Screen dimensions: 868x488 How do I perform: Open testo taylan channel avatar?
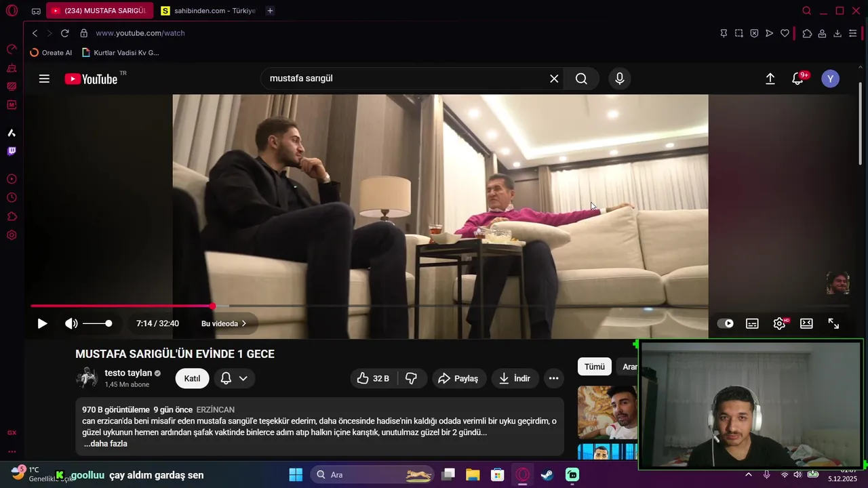pos(87,378)
